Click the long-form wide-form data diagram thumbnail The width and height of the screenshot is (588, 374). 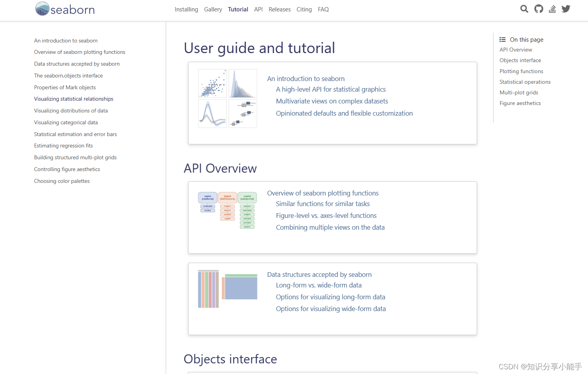[x=227, y=289]
